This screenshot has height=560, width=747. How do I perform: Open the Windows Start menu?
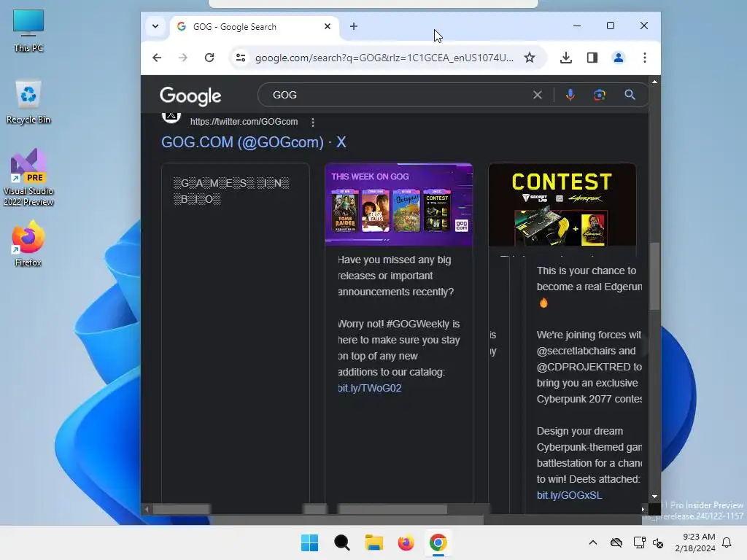309,542
